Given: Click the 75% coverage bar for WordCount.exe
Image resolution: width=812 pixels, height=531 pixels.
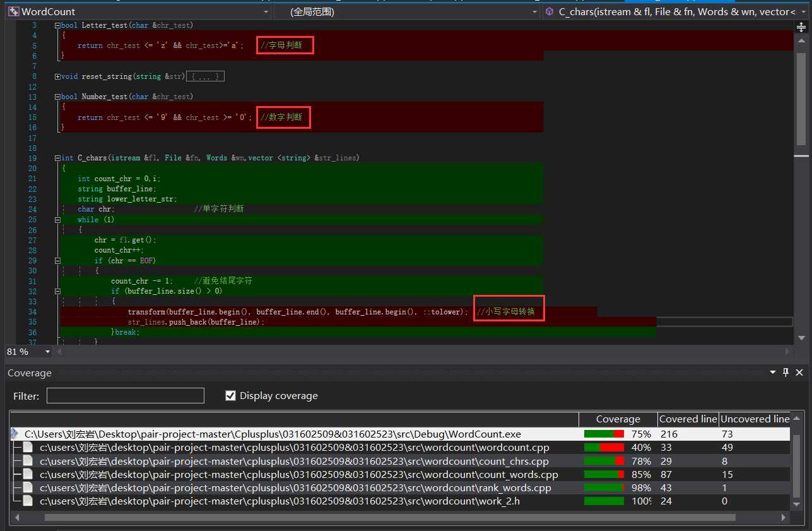Looking at the screenshot, I should [x=604, y=434].
